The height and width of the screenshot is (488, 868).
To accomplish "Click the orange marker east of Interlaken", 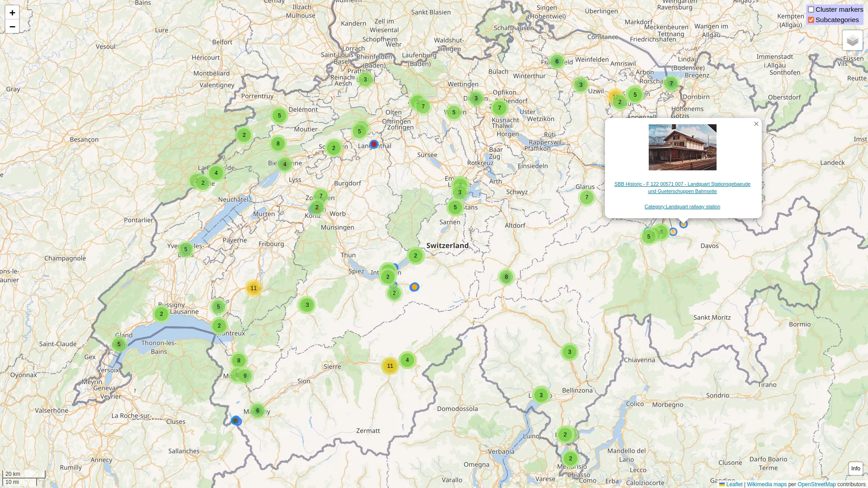I will 414,287.
